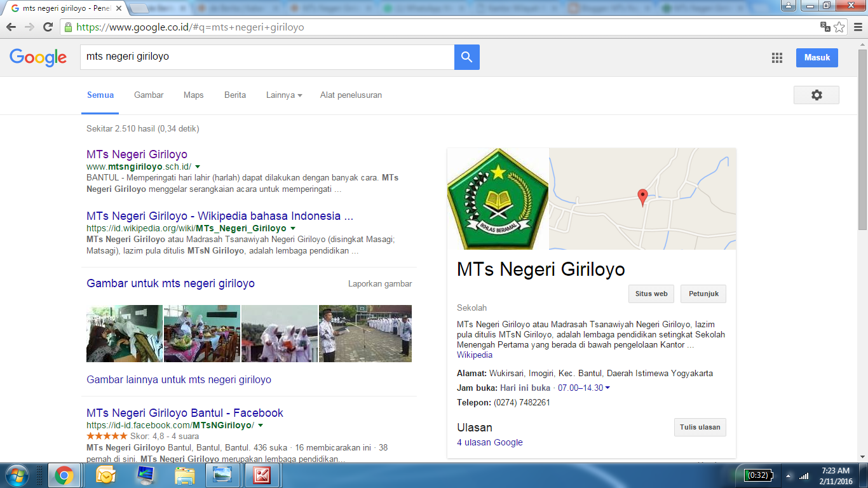The height and width of the screenshot is (488, 868).
Task: Click the browser forward arrow
Action: pos(29,27)
